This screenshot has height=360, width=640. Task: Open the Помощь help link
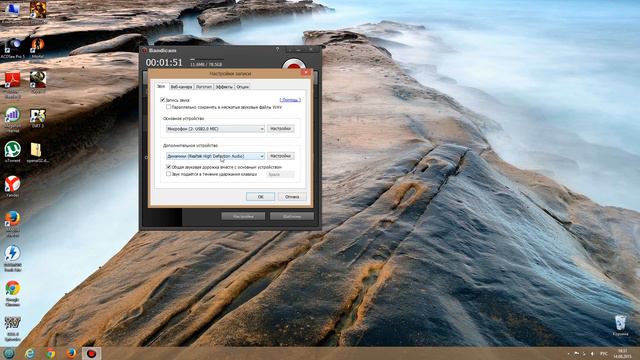pos(290,100)
